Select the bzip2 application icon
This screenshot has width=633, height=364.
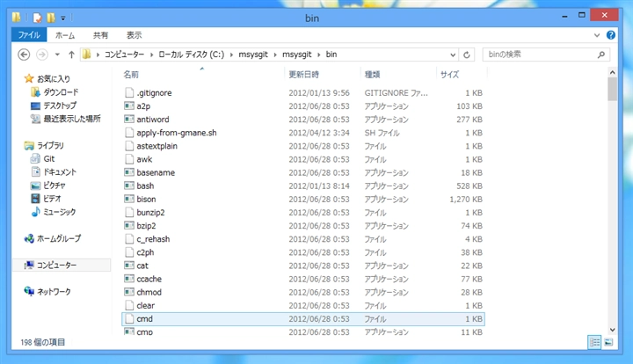(129, 226)
